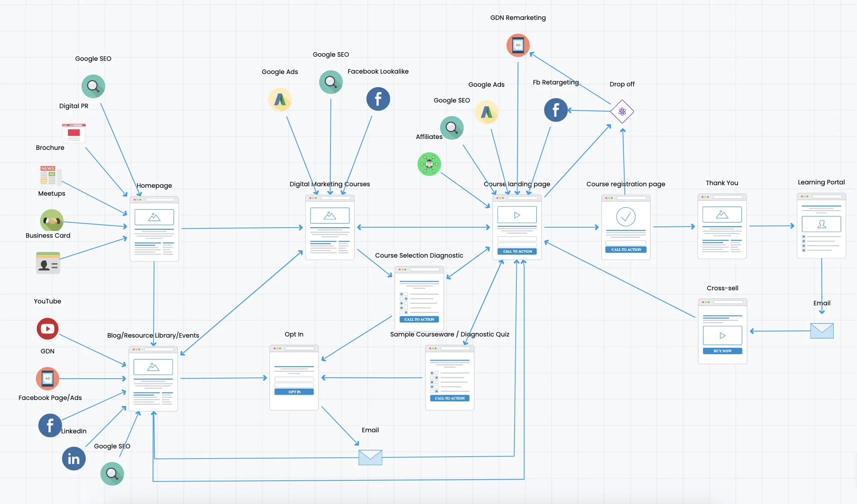This screenshot has height=504, width=857.
Task: Click the OPT IN button
Action: (x=294, y=392)
